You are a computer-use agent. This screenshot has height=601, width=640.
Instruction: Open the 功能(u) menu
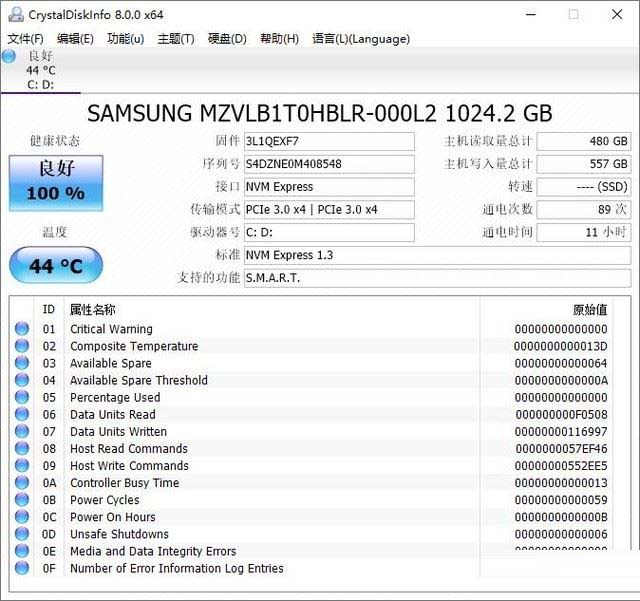point(125,39)
